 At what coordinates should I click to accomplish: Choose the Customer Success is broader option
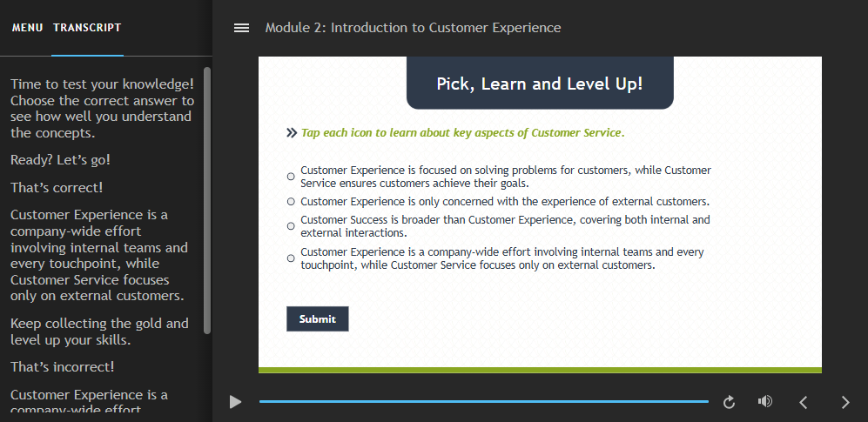[291, 225]
